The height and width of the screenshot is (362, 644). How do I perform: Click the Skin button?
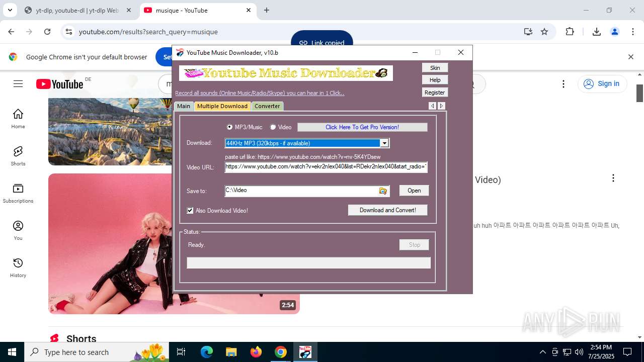(x=435, y=68)
